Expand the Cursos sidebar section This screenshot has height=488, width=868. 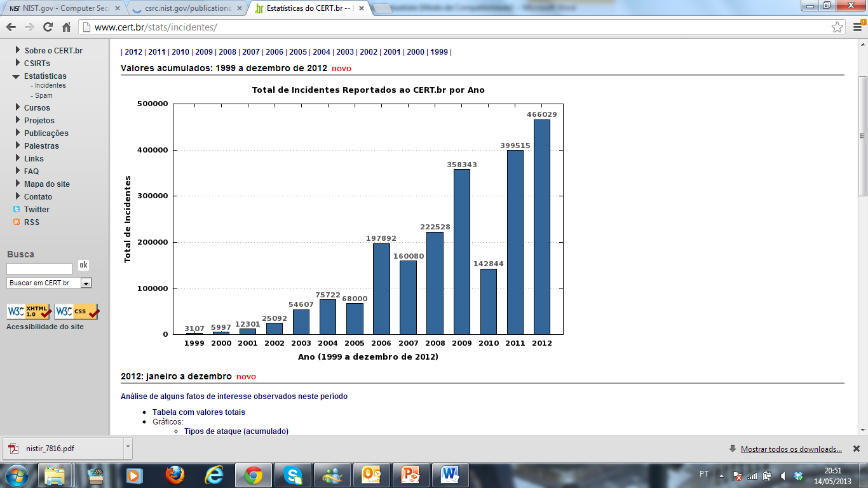point(18,107)
